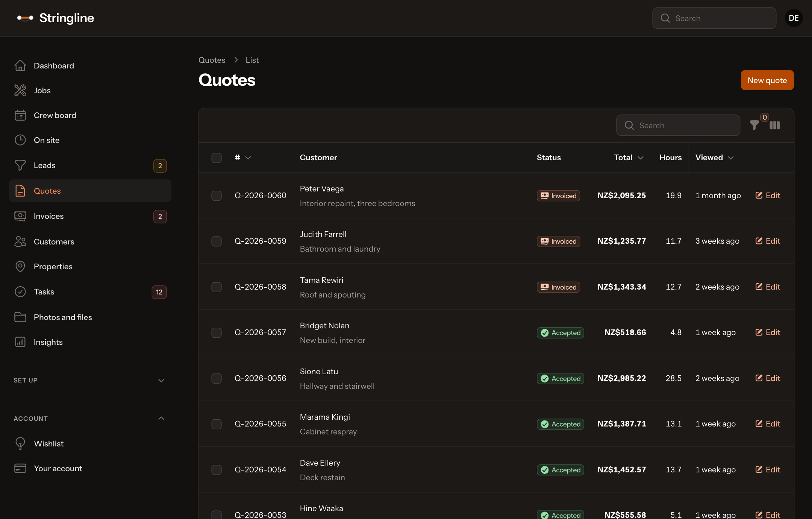Open the column toggle icon
This screenshot has width=812, height=519.
[x=775, y=125]
